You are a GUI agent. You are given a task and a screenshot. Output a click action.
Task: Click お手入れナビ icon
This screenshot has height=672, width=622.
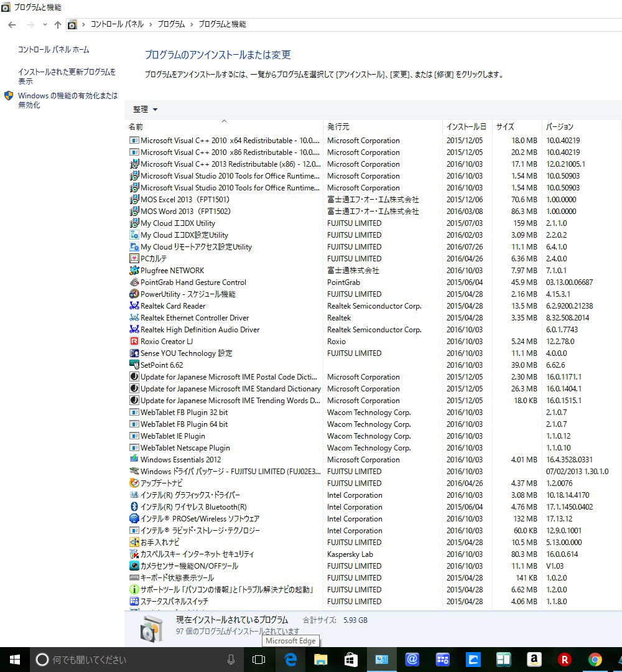(134, 542)
